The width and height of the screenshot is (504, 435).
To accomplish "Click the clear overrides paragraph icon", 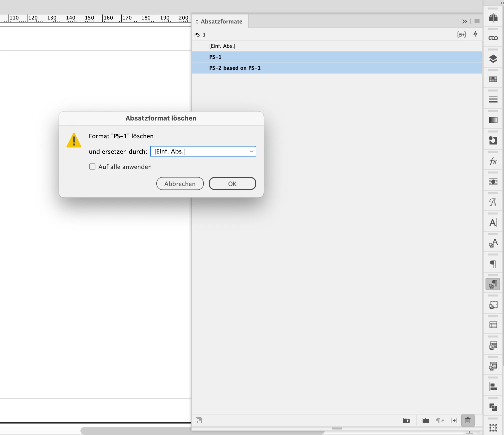I will tap(440, 420).
